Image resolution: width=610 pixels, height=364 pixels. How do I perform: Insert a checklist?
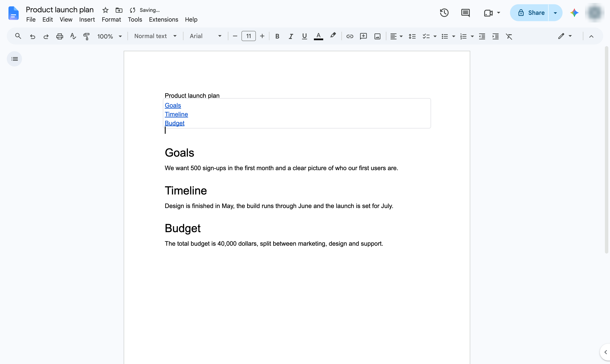426,36
